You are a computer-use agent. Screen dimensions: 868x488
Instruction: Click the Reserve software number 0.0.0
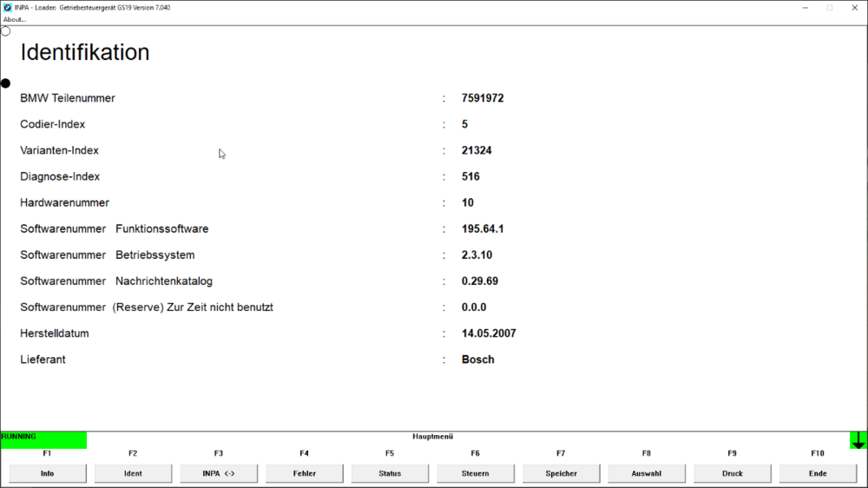tap(474, 307)
